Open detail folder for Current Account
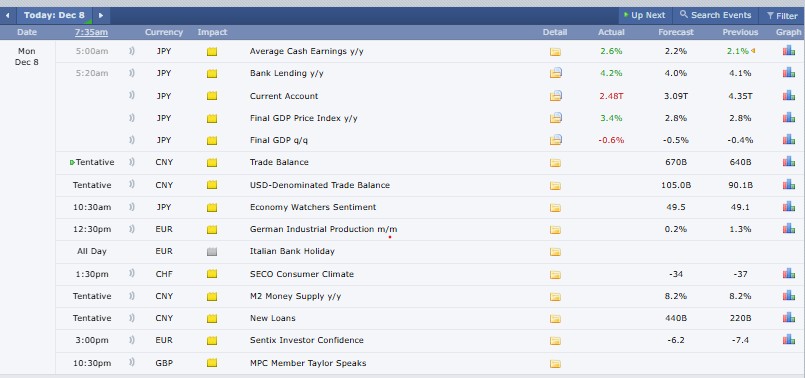This screenshot has width=805, height=378. click(555, 96)
